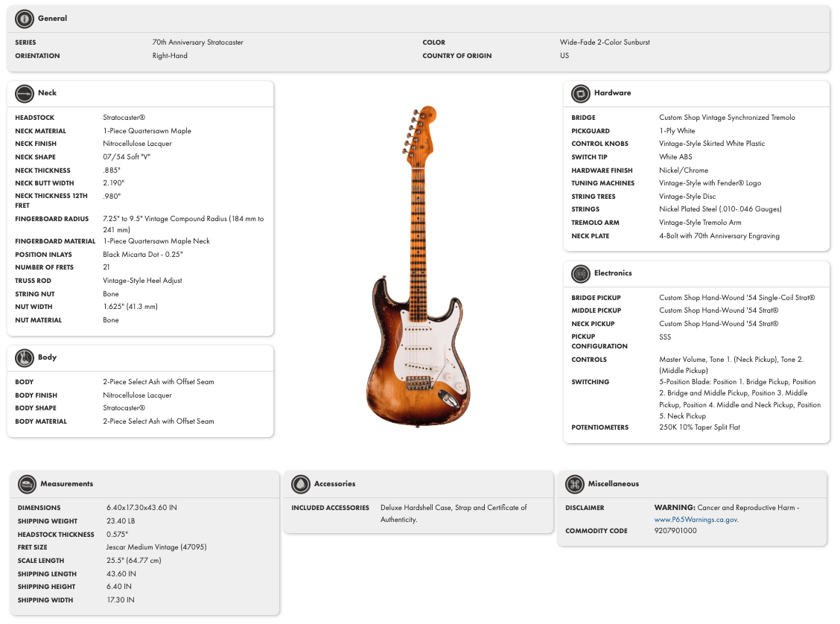
Task: Click the '07/54 Soft "V"' neck shape value
Action: pos(127,157)
